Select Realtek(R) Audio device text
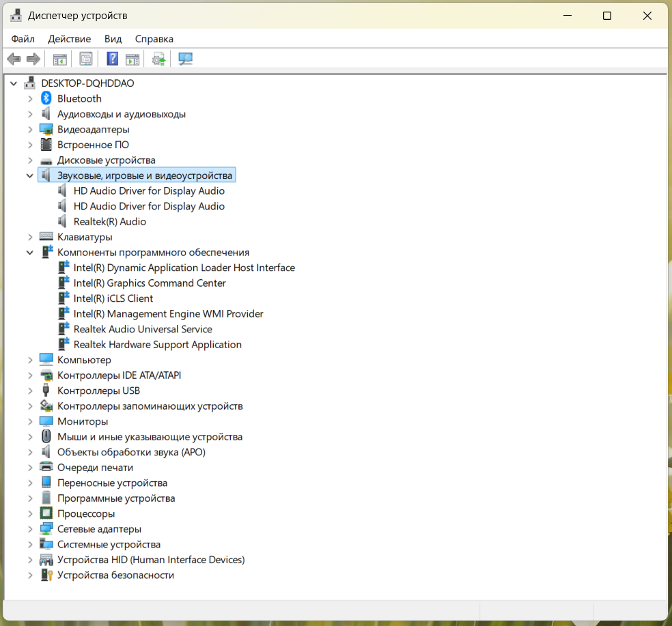Screen dimensions: 672x626 click(110, 221)
